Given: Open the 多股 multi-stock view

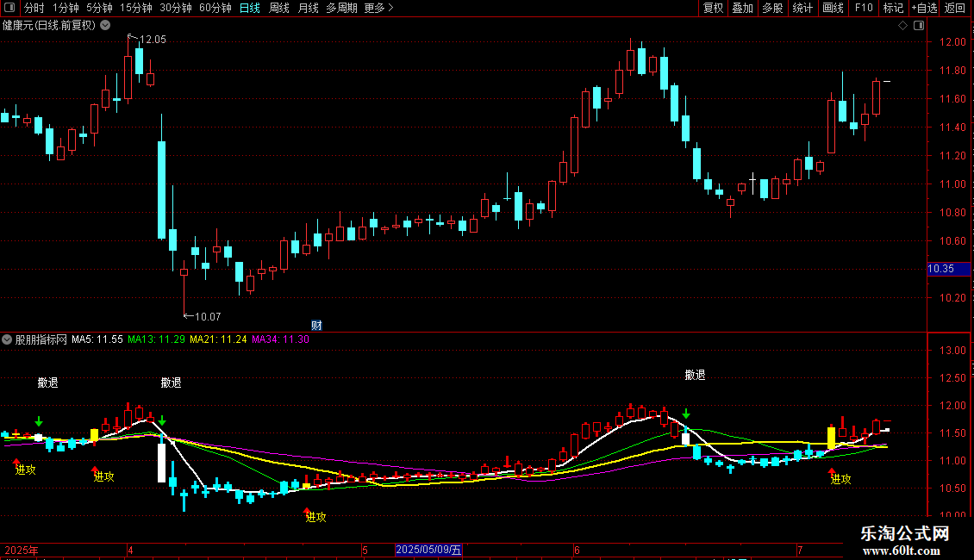Looking at the screenshot, I should point(772,8).
